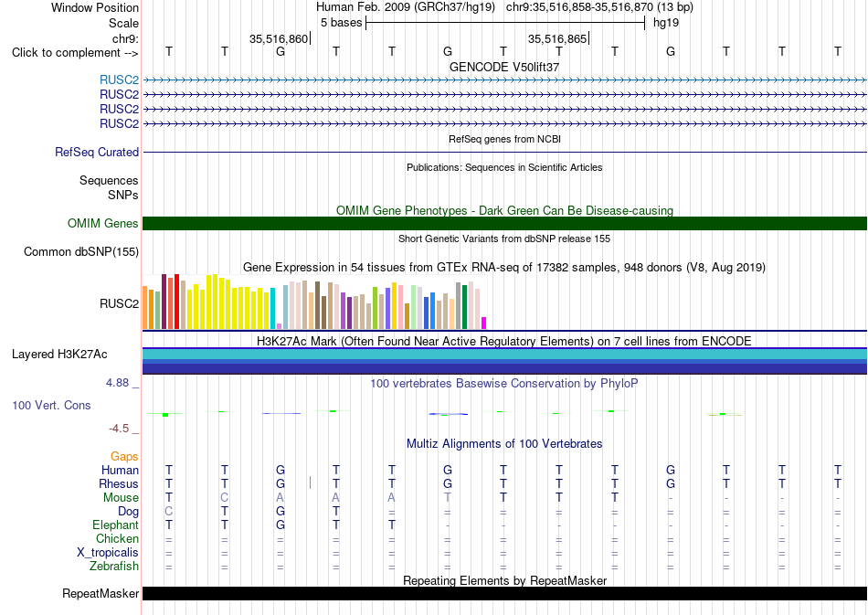Click the orange insertion mark in Rhesus row
868x615 pixels.
pyautogui.click(x=310, y=482)
